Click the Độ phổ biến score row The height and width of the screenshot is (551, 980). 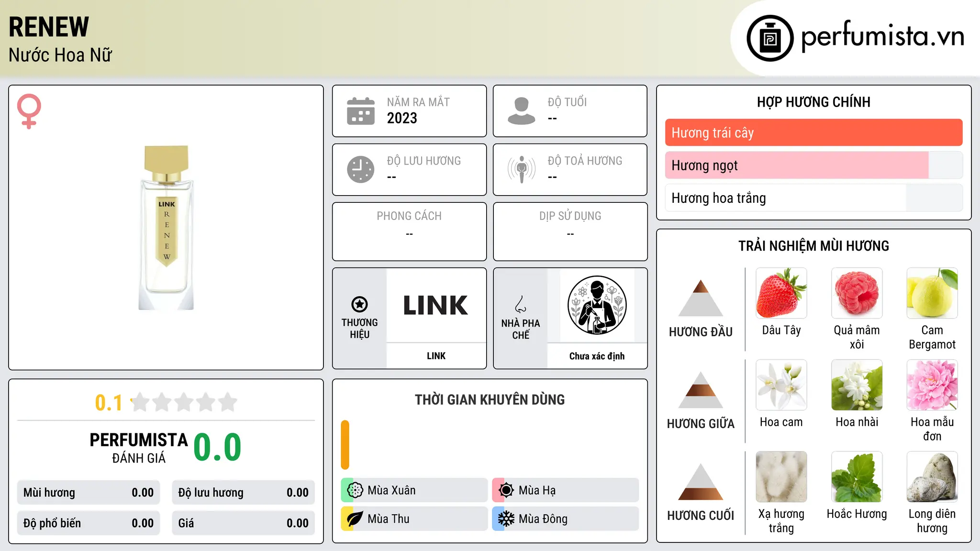click(x=89, y=523)
